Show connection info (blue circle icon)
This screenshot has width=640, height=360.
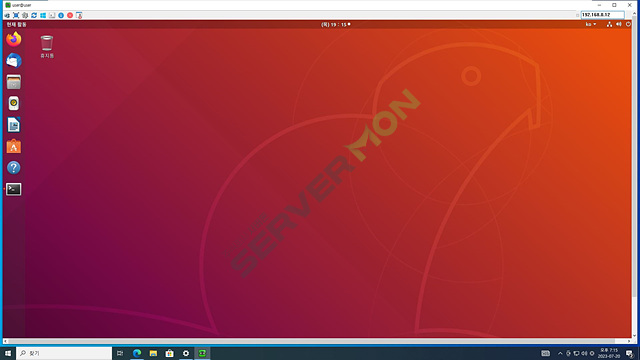point(61,16)
